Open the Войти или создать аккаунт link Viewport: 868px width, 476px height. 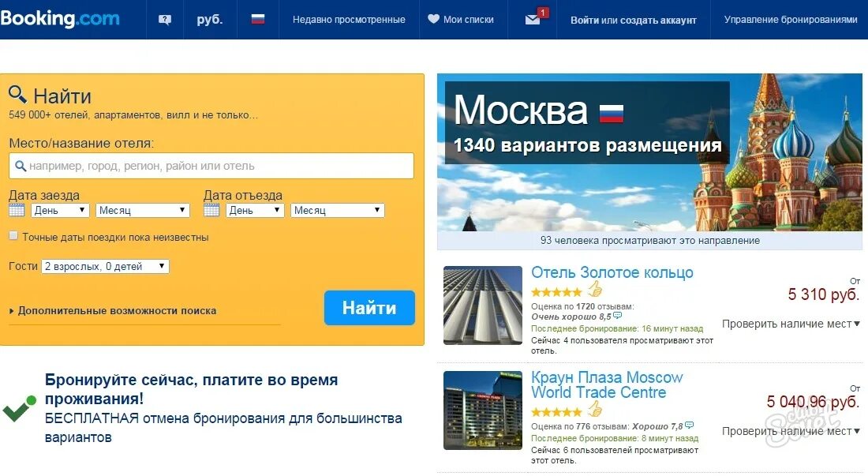634,20
